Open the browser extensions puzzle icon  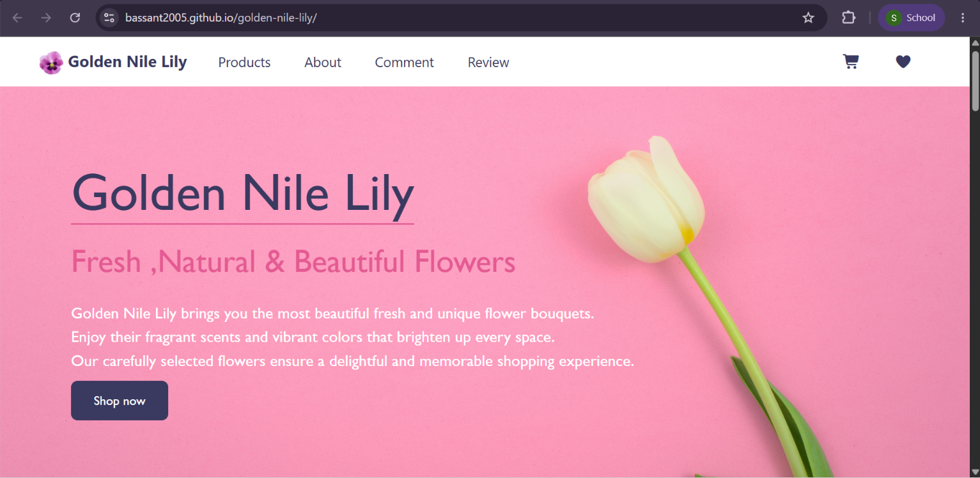click(848, 18)
